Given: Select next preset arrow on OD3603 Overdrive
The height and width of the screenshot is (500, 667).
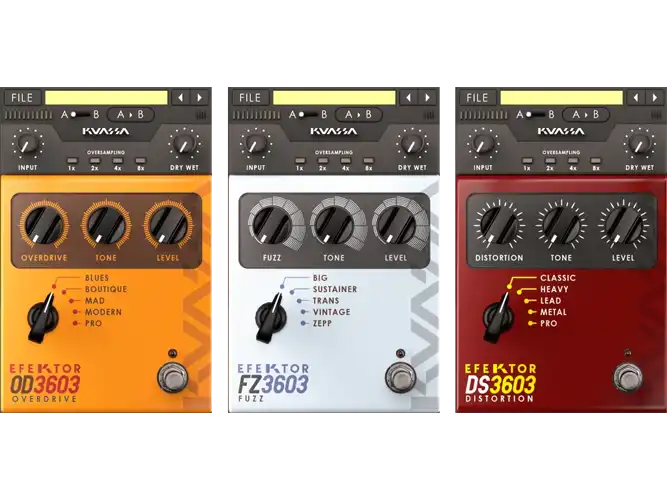Looking at the screenshot, I should coord(199,98).
